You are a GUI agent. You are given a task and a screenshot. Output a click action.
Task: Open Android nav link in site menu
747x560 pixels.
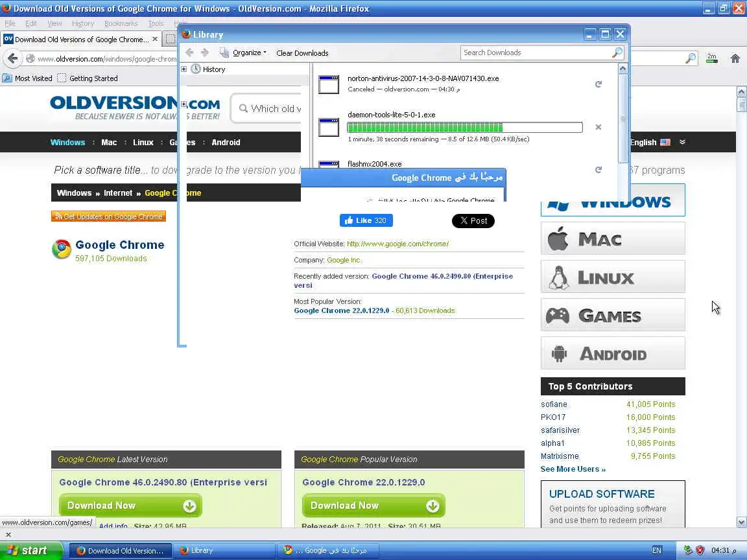tap(226, 143)
